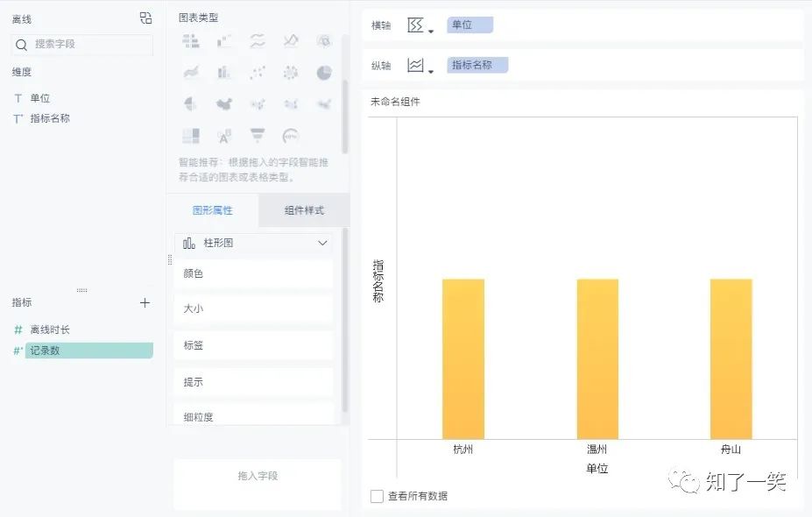
Task: Select the China map chart type icon
Action: (223, 104)
